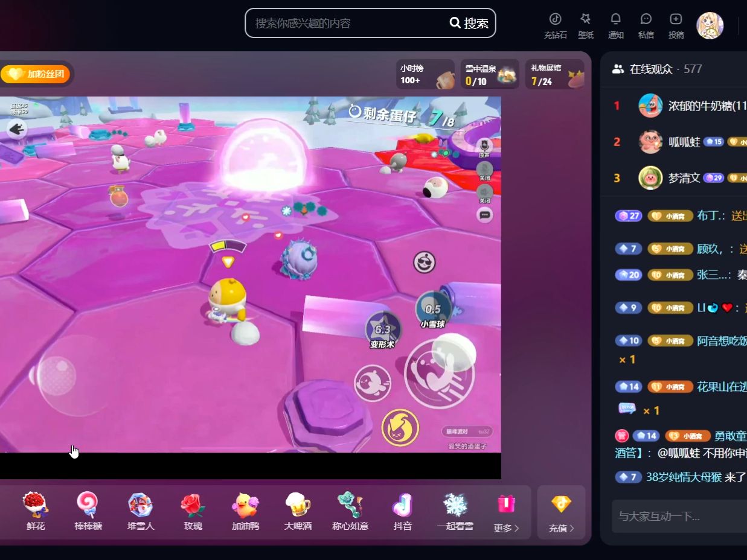747x560 pixels.
Task: Open the 礼物展馆 7/24 gift gallery
Action: (554, 74)
